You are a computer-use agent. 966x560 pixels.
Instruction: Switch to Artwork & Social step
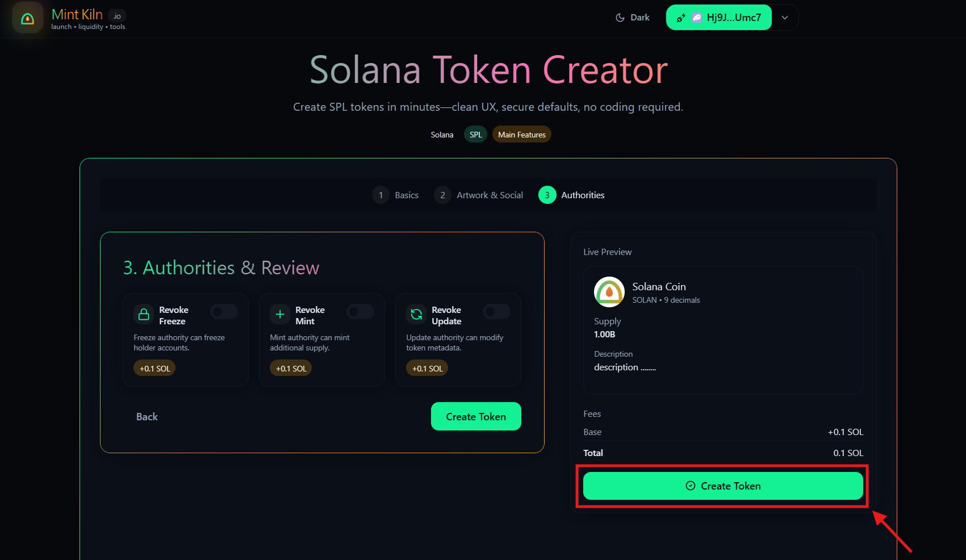(x=479, y=195)
